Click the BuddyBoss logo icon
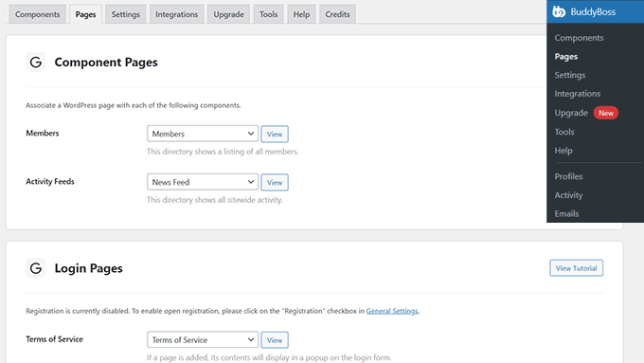Screen dimensions: 644x363 tap(559, 11)
